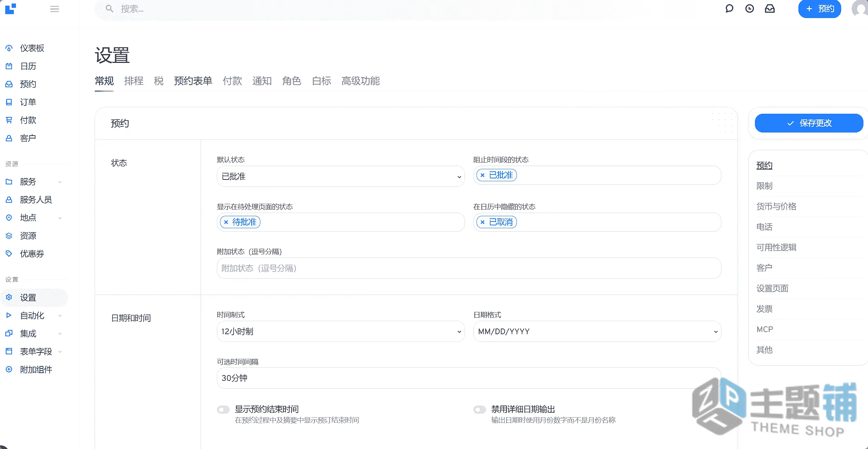
Task: Click the blue app logo icon
Action: pos(11,9)
